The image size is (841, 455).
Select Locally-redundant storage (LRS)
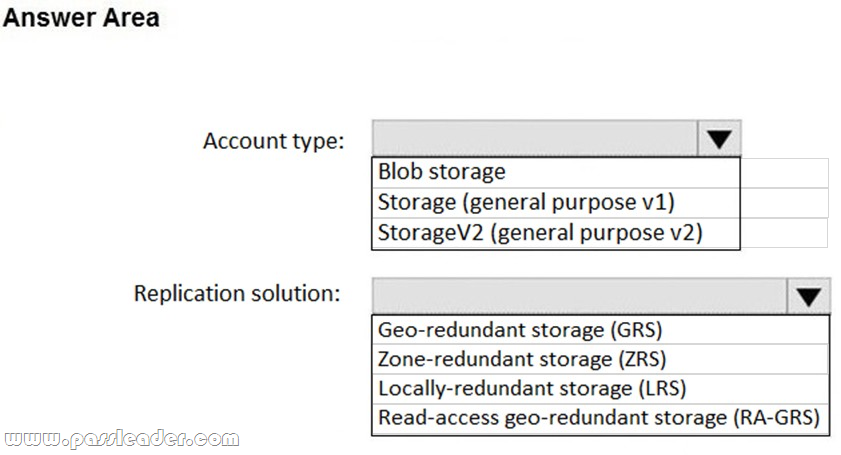click(x=532, y=388)
